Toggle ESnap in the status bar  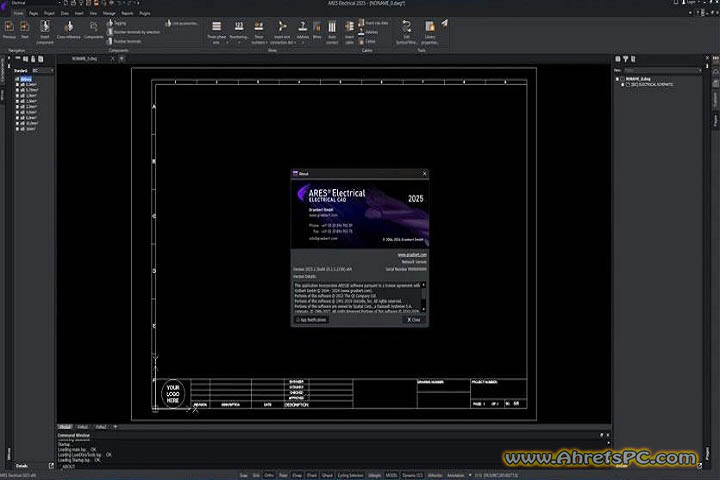coord(297,475)
